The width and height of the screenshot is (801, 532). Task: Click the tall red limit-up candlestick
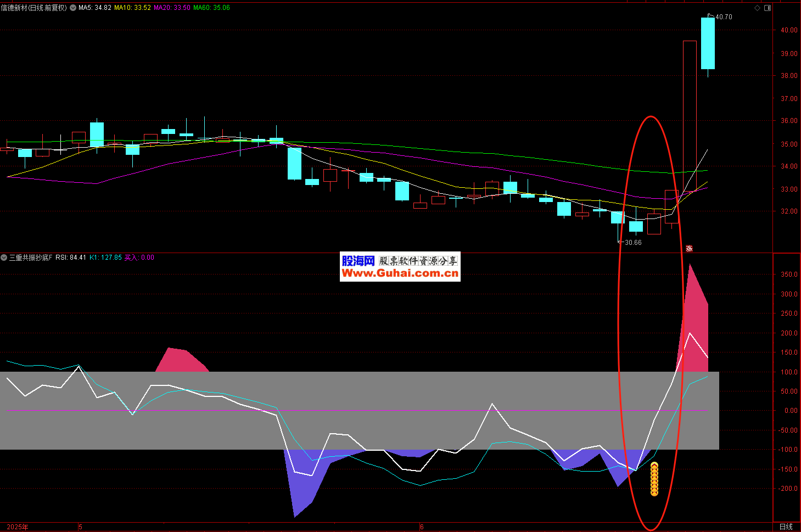pos(690,116)
